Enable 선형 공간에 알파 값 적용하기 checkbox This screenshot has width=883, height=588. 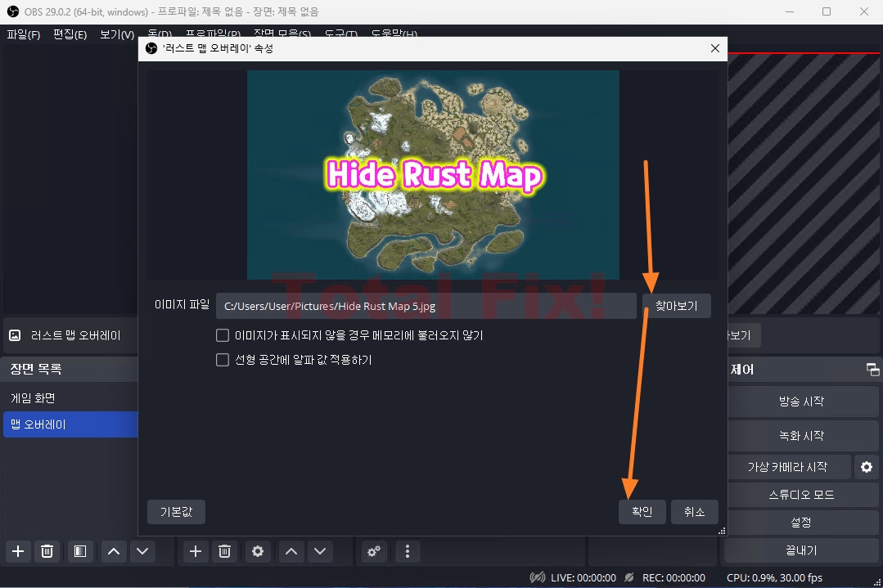click(x=223, y=360)
